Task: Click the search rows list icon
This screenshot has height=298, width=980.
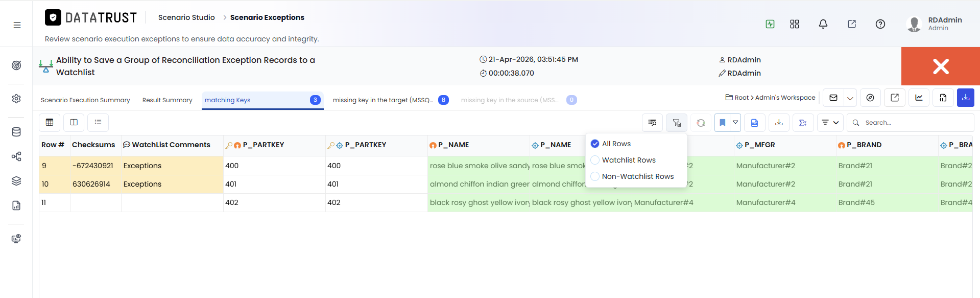Action: [652, 123]
